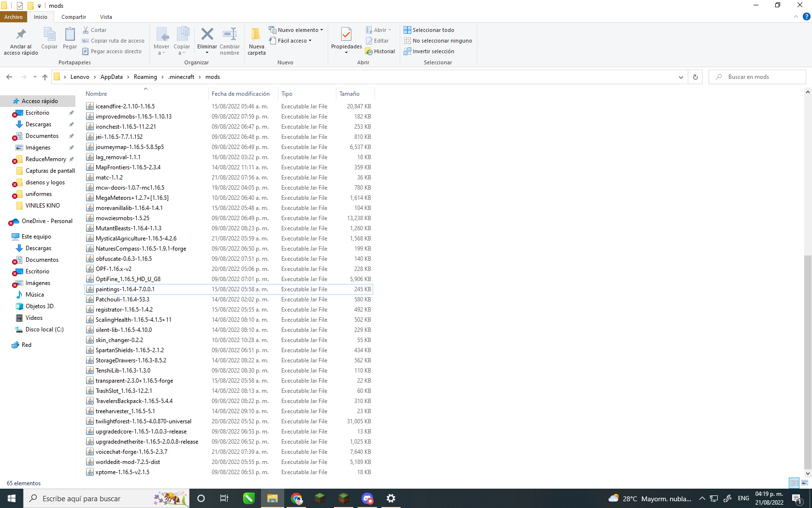
Task: Click the Windows taskbar search box
Action: (x=106, y=498)
